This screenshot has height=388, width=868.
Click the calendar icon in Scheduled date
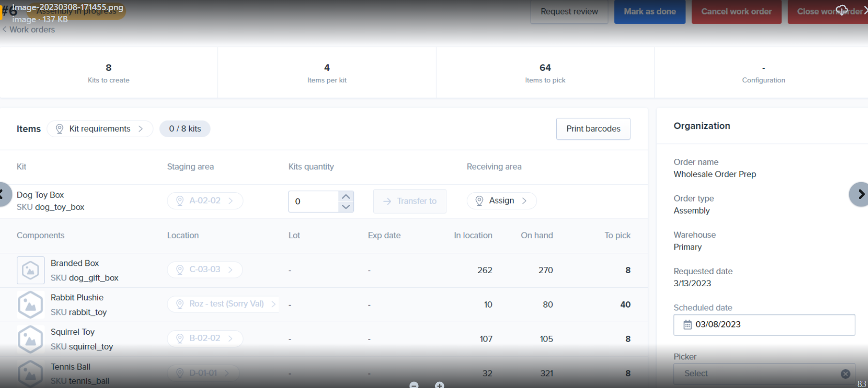click(x=687, y=325)
